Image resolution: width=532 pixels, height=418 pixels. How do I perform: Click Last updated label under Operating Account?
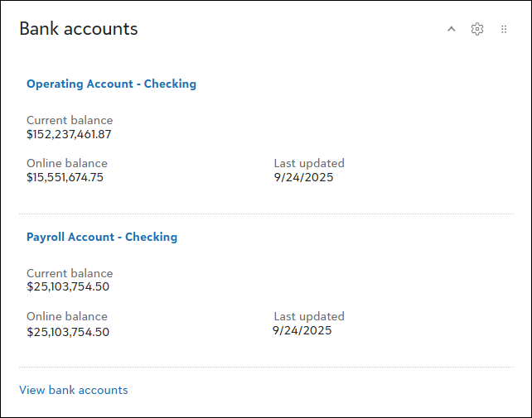309,163
